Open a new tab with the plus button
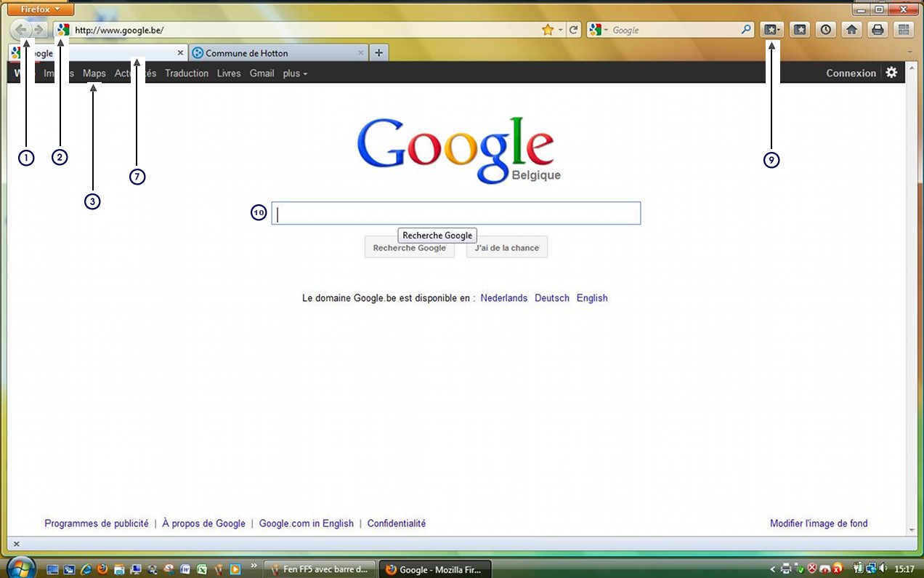924x578 pixels. 379,53
